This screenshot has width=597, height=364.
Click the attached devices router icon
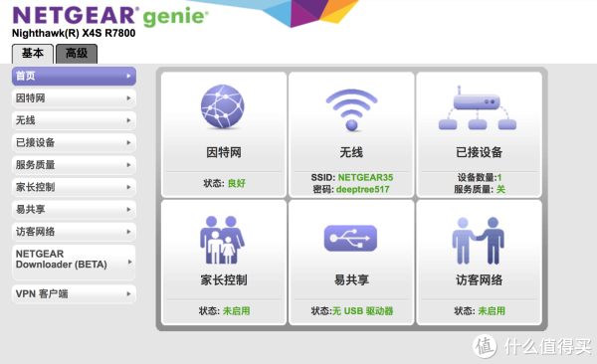coord(478,107)
